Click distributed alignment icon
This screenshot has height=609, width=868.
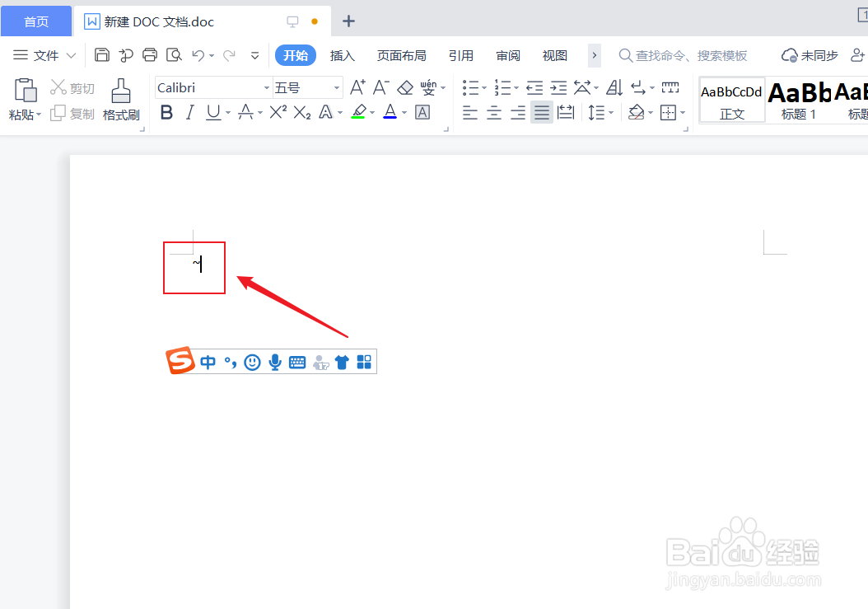[x=565, y=113]
